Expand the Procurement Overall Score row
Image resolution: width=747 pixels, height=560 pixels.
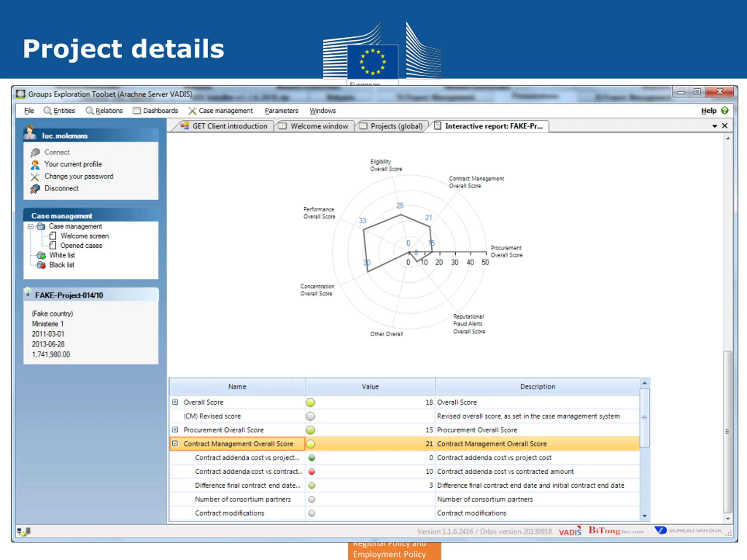coord(175,430)
